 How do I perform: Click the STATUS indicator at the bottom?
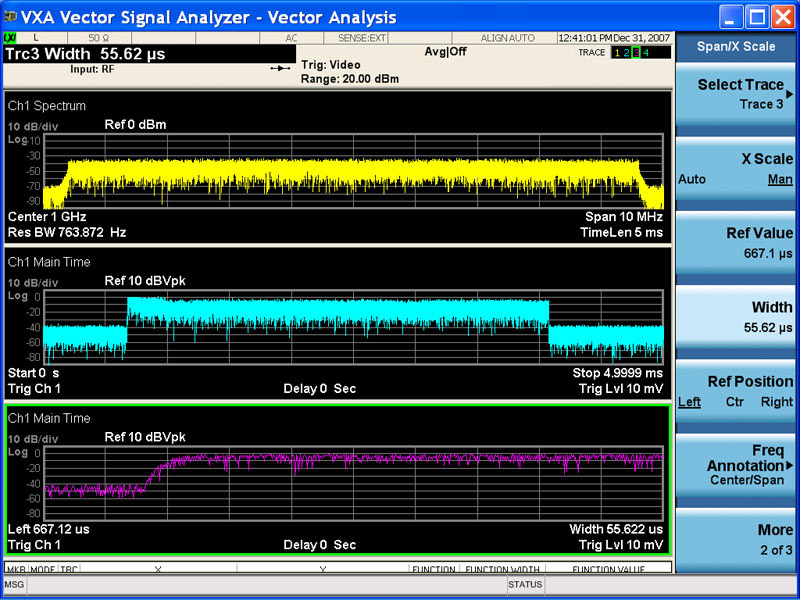525,584
